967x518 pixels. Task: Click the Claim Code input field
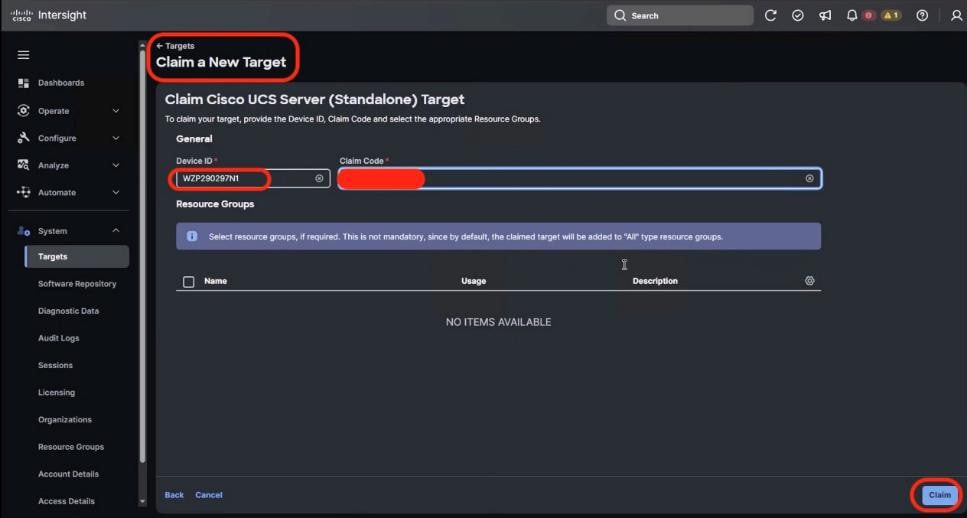pyautogui.click(x=580, y=178)
